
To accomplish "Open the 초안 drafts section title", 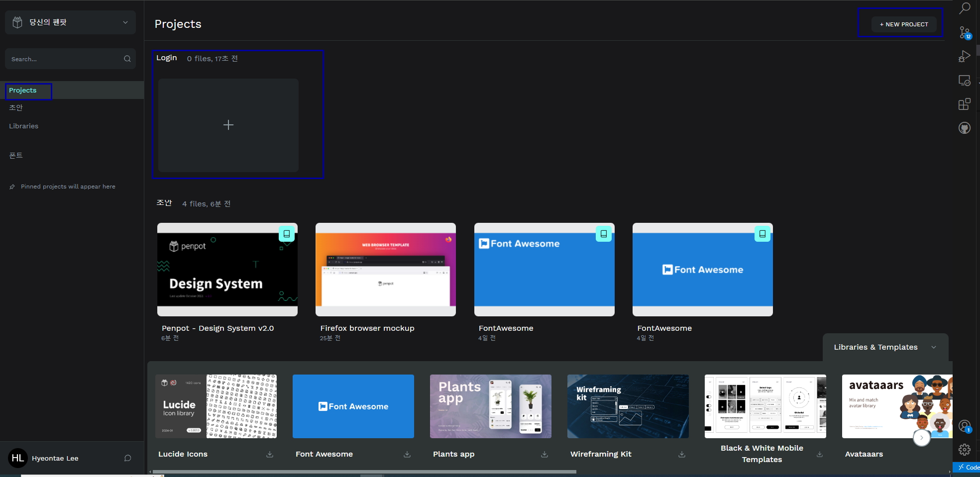I will (x=164, y=203).
